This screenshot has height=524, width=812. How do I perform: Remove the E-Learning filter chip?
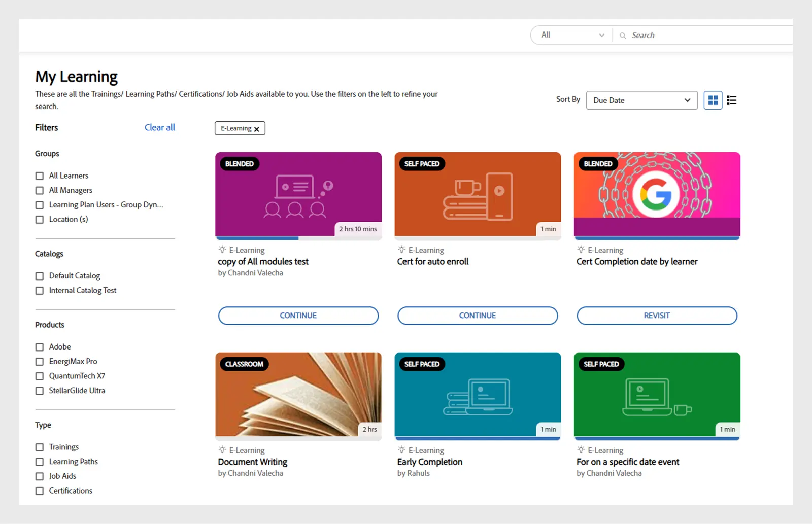(x=257, y=128)
